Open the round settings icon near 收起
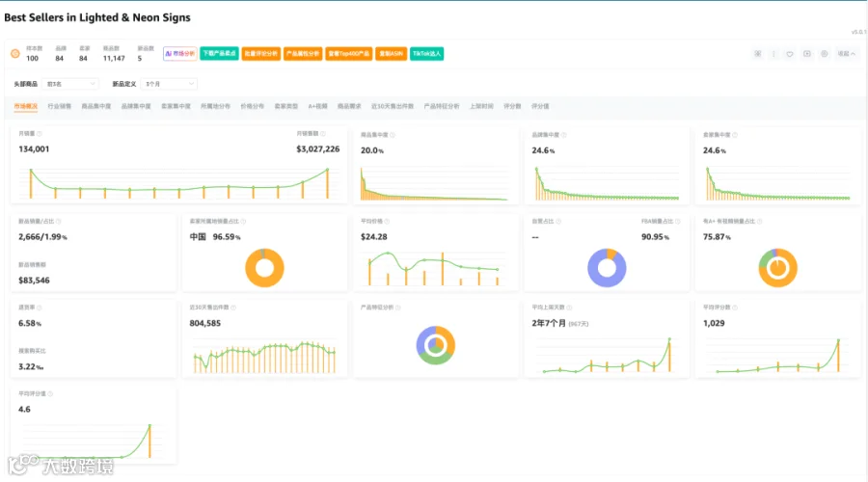Screen dimensions: 868x482 pos(825,54)
